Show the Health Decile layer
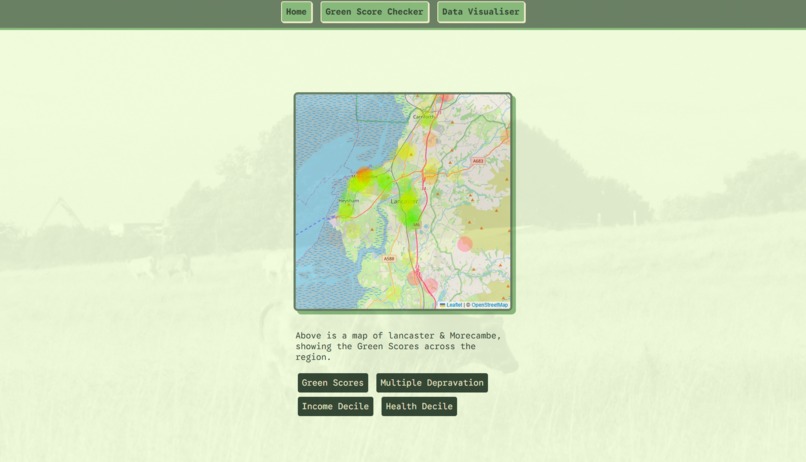The image size is (806, 462). [x=419, y=406]
